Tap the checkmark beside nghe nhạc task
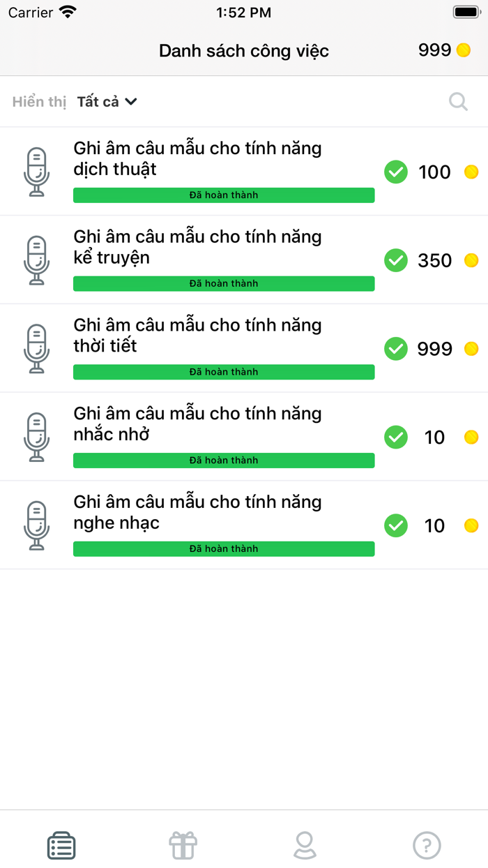This screenshot has height=868, width=488. (395, 525)
